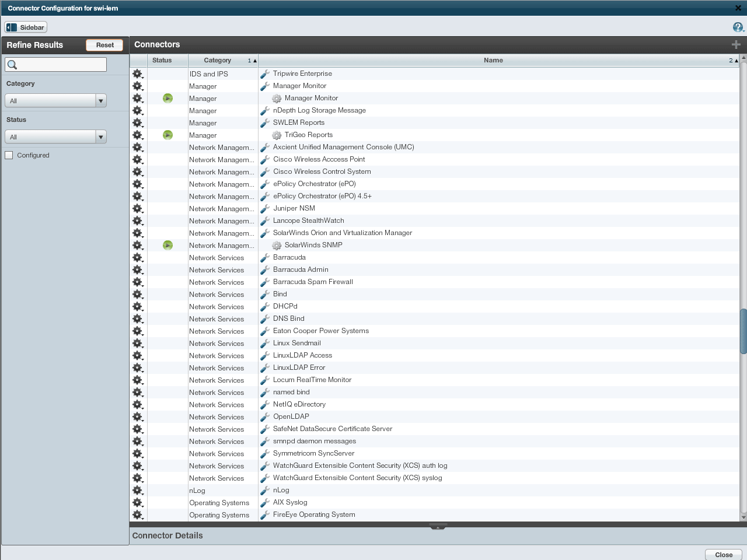This screenshot has width=747, height=560.
Task: Open gear menu for AIX Syslog row
Action: [x=137, y=503]
